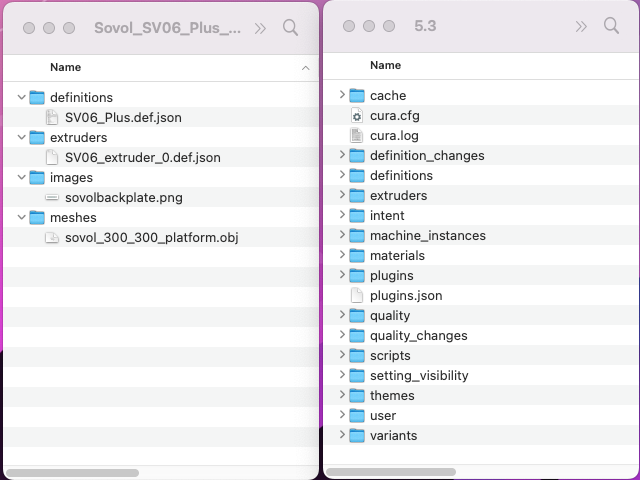The width and height of the screenshot is (640, 480).
Task: Expand the setting_visibility folder
Action: point(342,375)
